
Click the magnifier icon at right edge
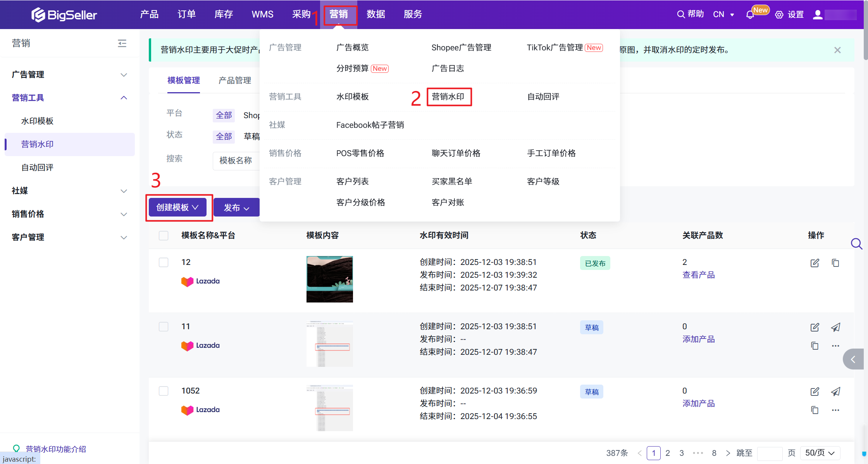click(856, 244)
